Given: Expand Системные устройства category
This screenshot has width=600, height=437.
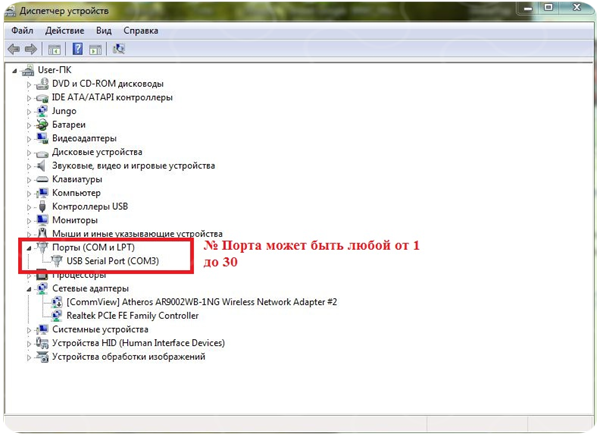Looking at the screenshot, I should (x=29, y=330).
